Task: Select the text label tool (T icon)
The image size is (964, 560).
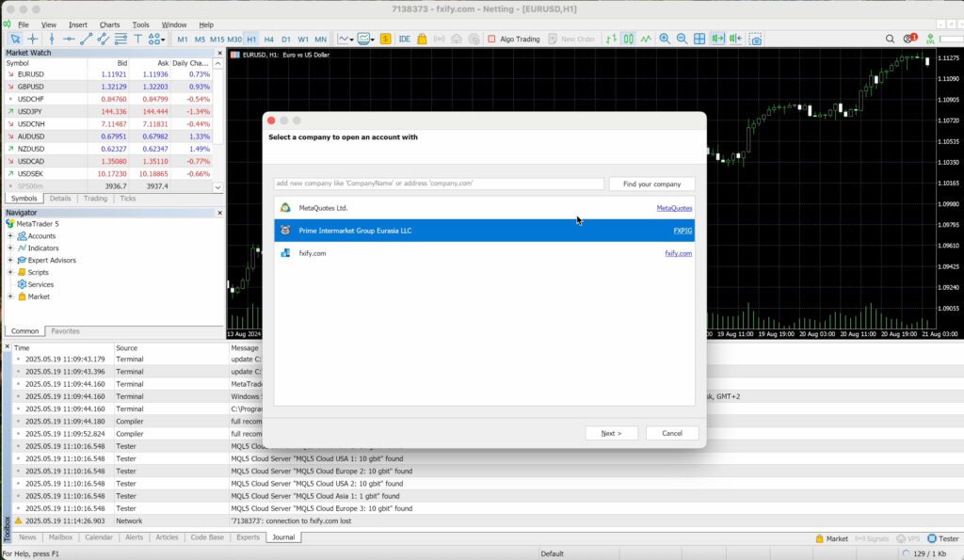Action: (137, 39)
